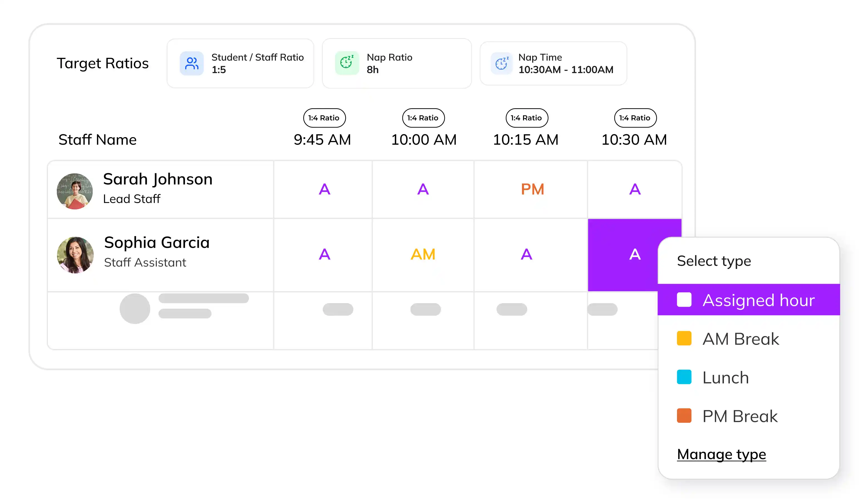Click the blue Nap Time clock icon
This screenshot has width=868, height=502.
[502, 63]
